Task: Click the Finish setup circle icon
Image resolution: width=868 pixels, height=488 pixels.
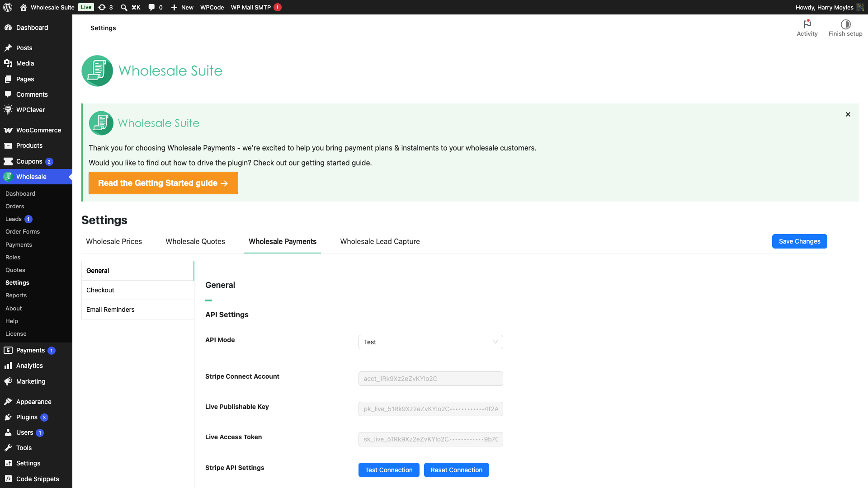Action: tap(845, 24)
